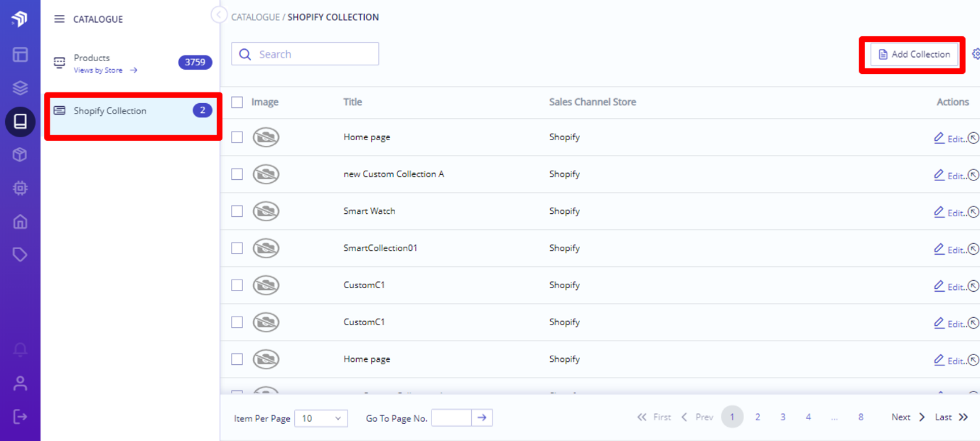Click the Go To Page No. input
This screenshot has height=441, width=980.
tap(451, 418)
